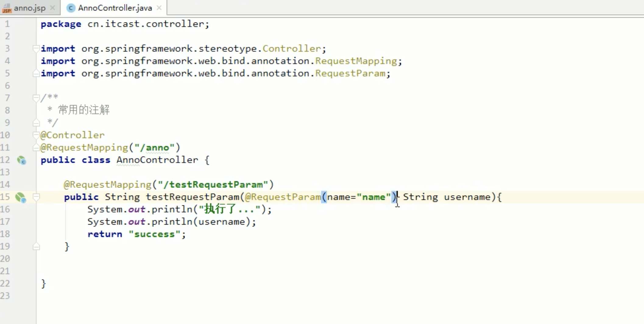Image resolution: width=644 pixels, height=324 pixels.
Task: Click the @Controller annotation
Action: 73,135
